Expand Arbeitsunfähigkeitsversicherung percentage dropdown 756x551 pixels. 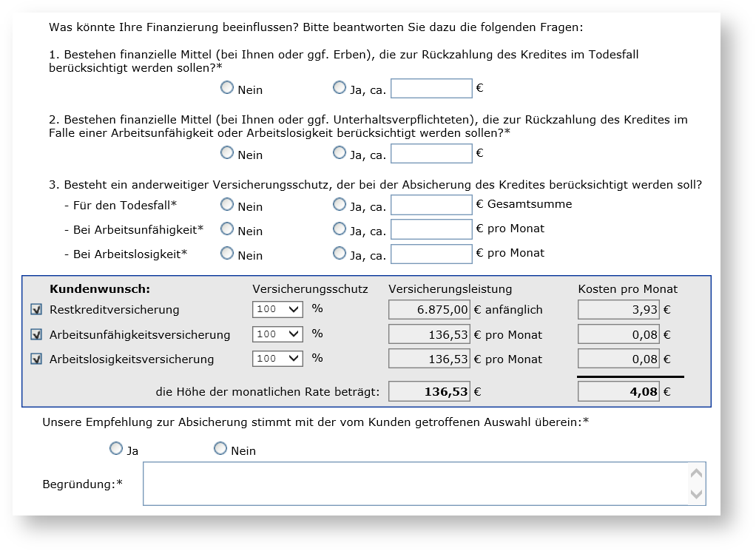[277, 334]
